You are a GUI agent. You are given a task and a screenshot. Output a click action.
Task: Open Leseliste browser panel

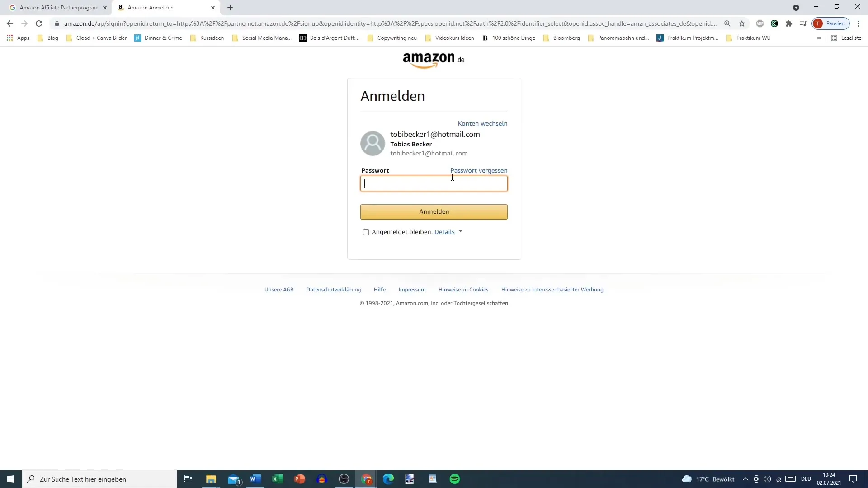pyautogui.click(x=848, y=38)
